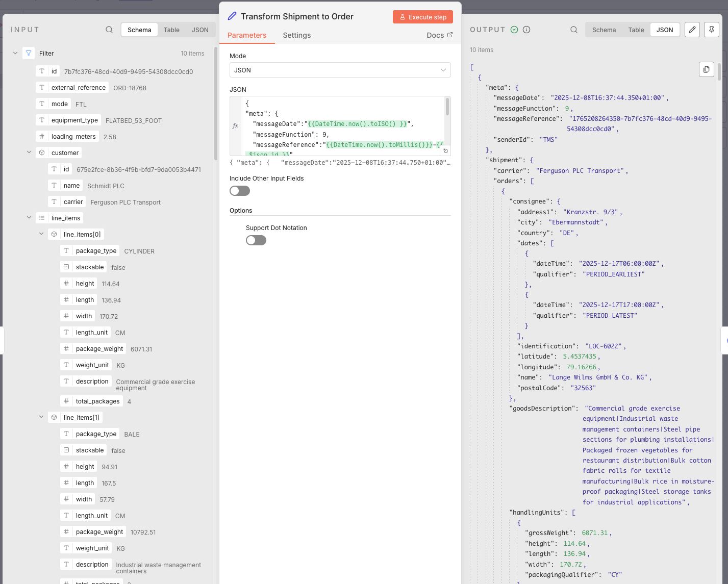Enable Support Dot Notation switch

pyautogui.click(x=256, y=240)
